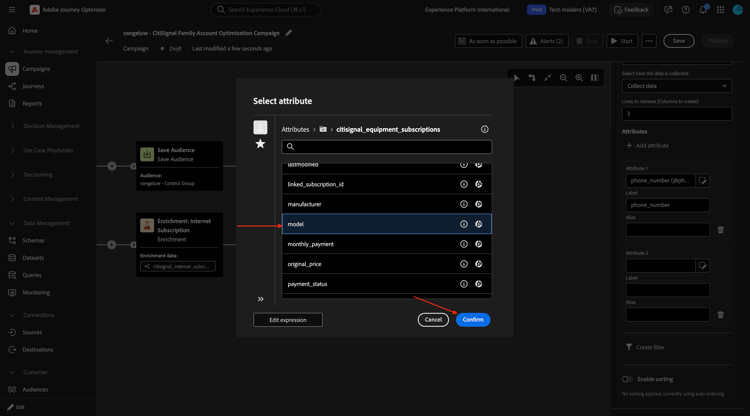Click the edit pencil next to the campaign name
Image resolution: width=750 pixels, height=416 pixels.
tap(288, 33)
